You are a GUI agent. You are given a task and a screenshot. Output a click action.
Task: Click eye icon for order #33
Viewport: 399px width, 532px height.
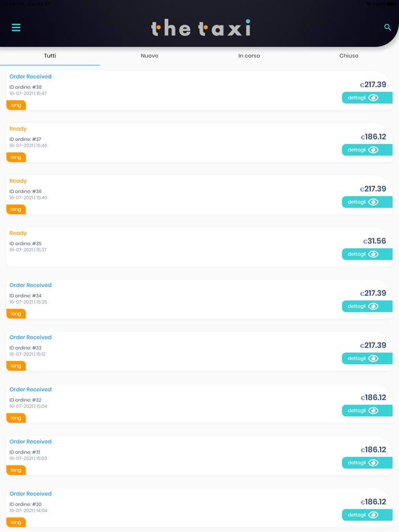click(x=373, y=358)
